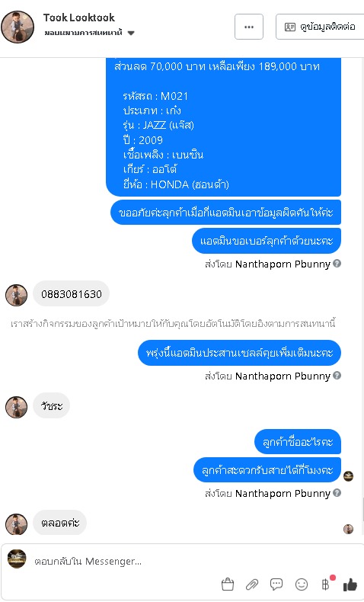Open the three-dot more options button

coord(249,27)
